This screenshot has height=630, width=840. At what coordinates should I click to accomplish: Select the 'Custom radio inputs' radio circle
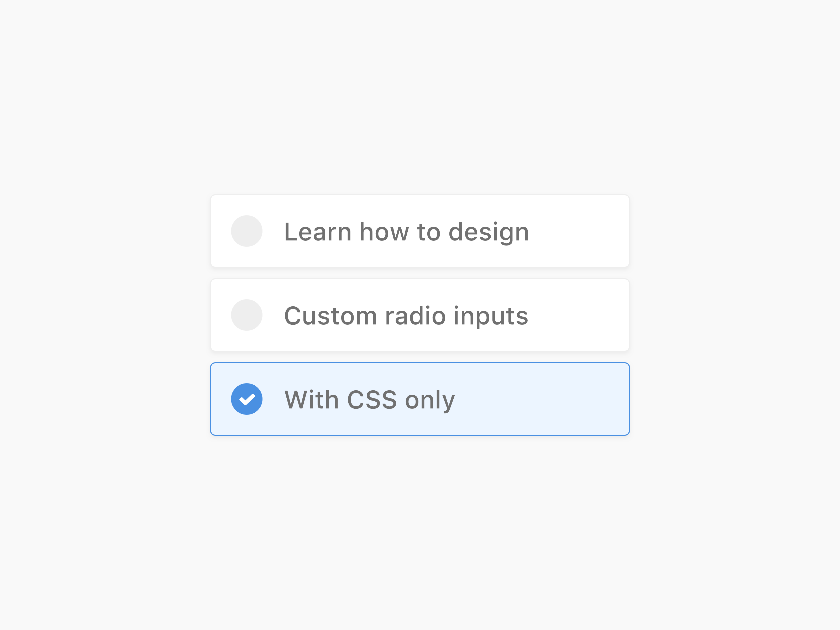[x=246, y=315]
